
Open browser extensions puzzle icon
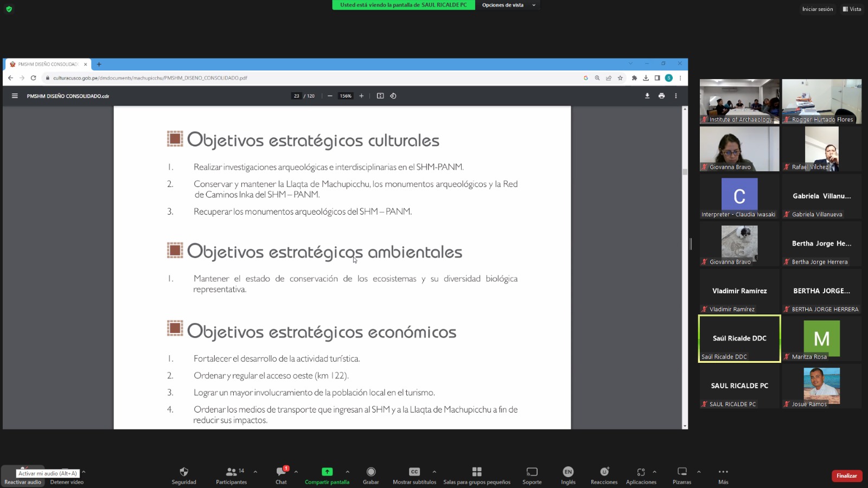[x=634, y=78]
